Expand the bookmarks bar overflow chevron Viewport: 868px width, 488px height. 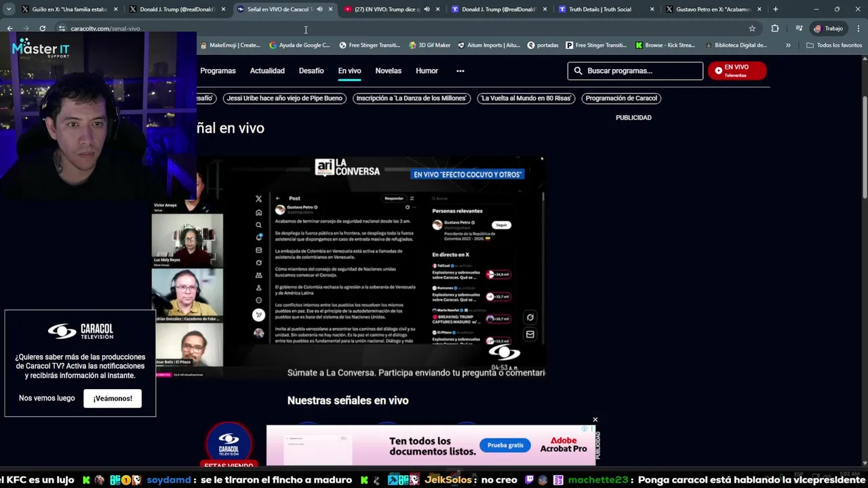[x=788, y=45]
